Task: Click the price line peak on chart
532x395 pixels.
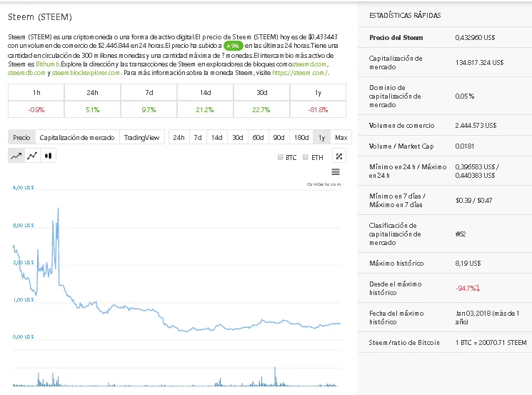Action: (x=58, y=209)
